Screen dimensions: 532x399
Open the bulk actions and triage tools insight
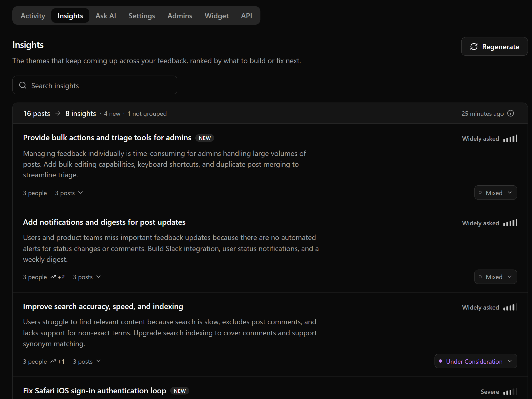107,138
